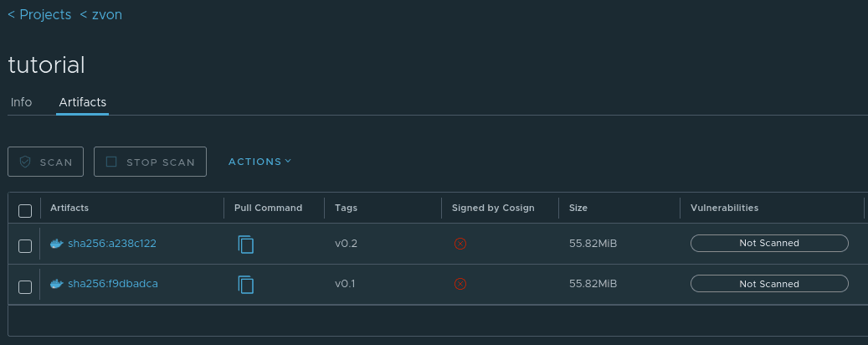This screenshot has height=345, width=868.
Task: Click the Size column header
Action: click(x=578, y=208)
